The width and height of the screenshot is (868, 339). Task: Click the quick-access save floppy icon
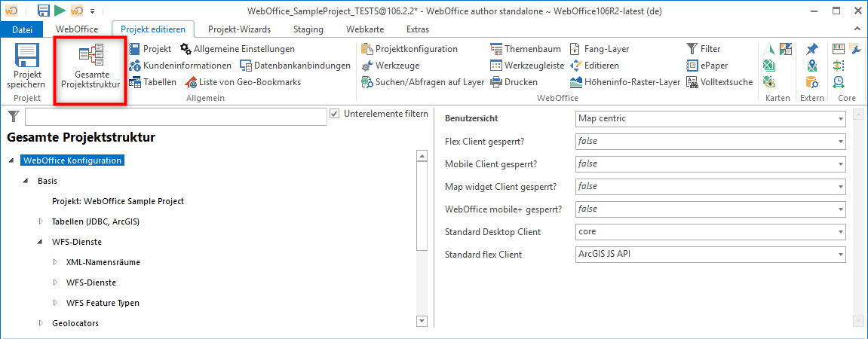coord(44,11)
